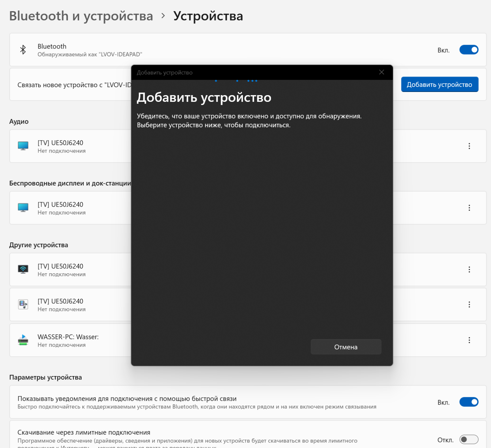
Task: Click the Аудио section header
Action: tap(19, 121)
